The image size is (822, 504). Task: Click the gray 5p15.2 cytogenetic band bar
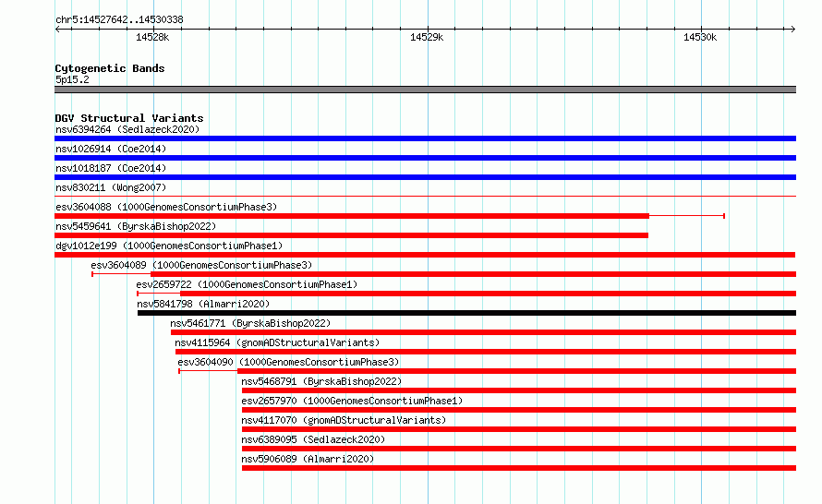pos(425,90)
